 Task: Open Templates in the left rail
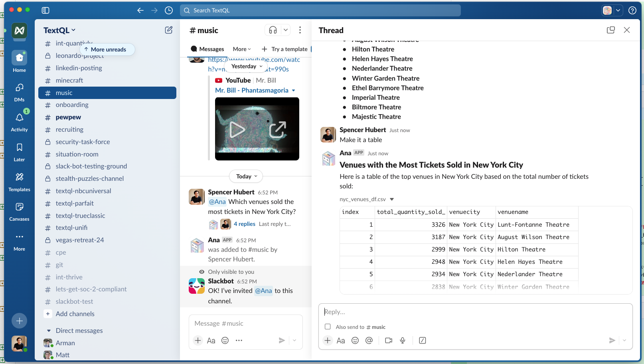tap(19, 182)
